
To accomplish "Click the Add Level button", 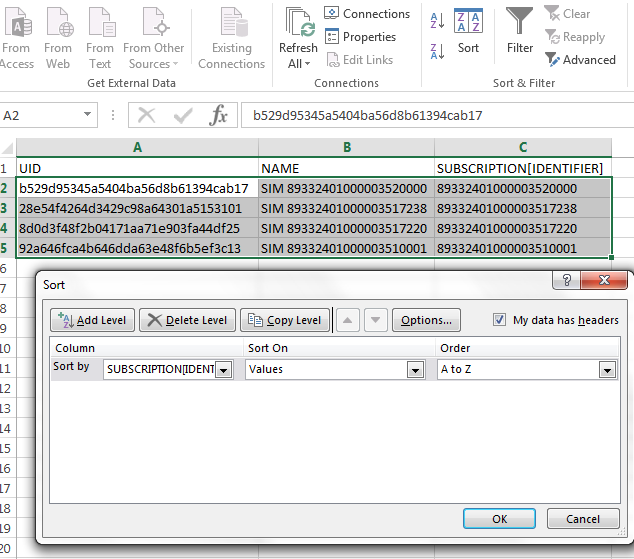I will (91, 320).
